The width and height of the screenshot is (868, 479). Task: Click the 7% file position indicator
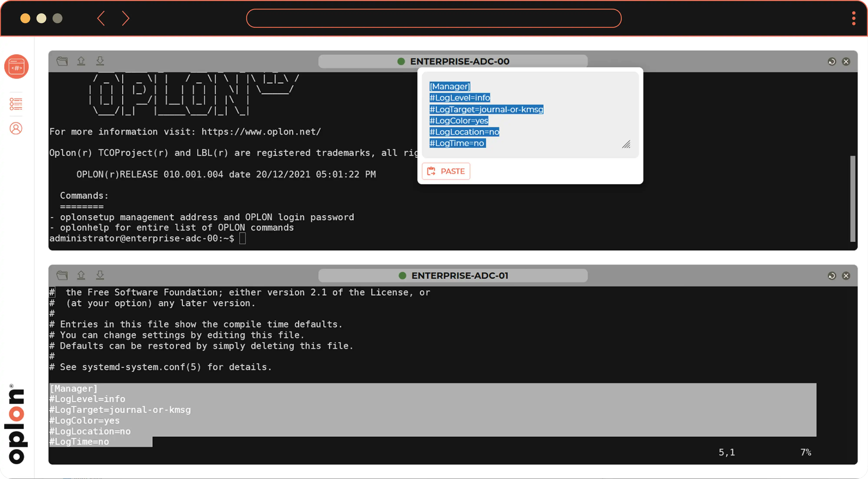point(806,452)
